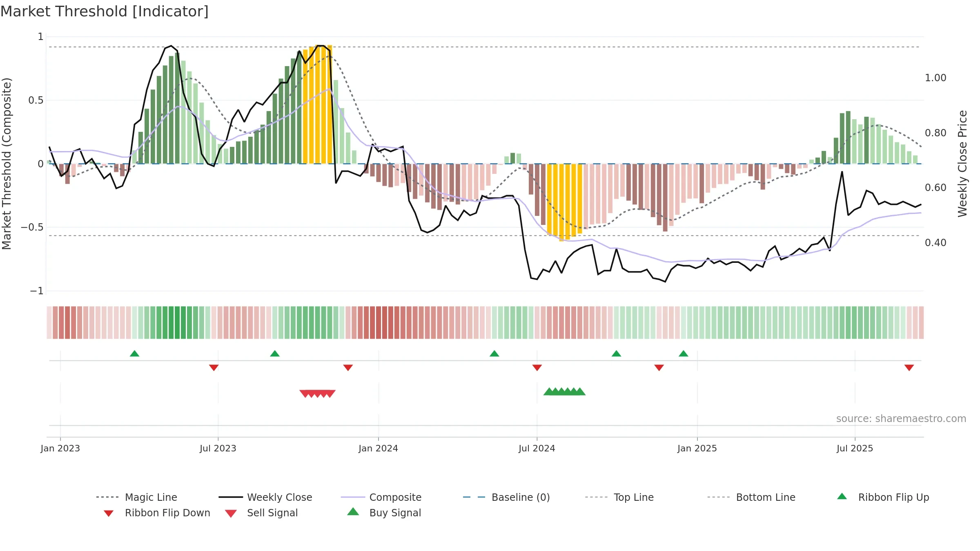The image size is (980, 551).
Task: Toggle the Buy Signal legend entry
Action: pyautogui.click(x=384, y=513)
